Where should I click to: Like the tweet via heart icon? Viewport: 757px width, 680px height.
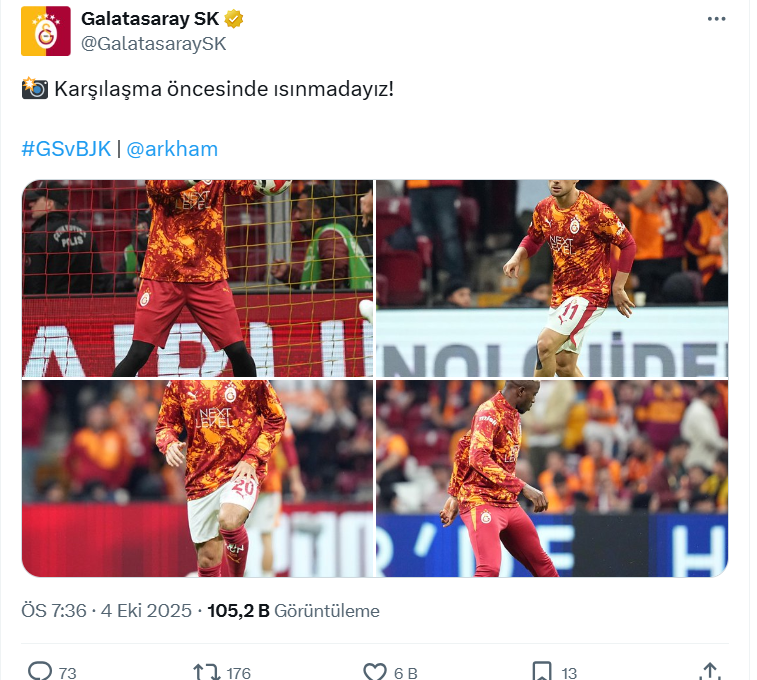[375, 672]
